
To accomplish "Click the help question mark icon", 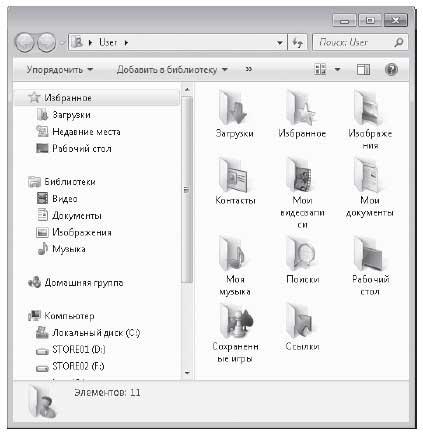I will pyautogui.click(x=391, y=69).
